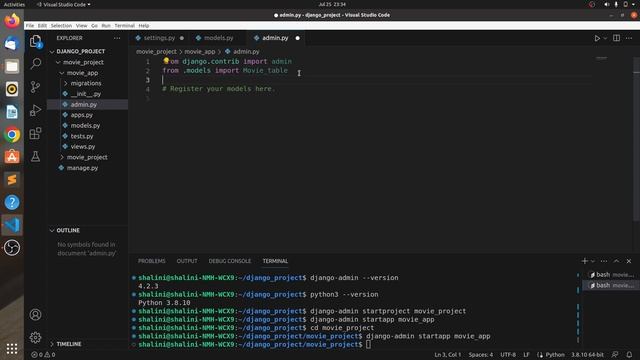Viewport: 640px width, 360px height.
Task: Click UTF-8 encoding in status bar
Action: [x=508, y=355]
